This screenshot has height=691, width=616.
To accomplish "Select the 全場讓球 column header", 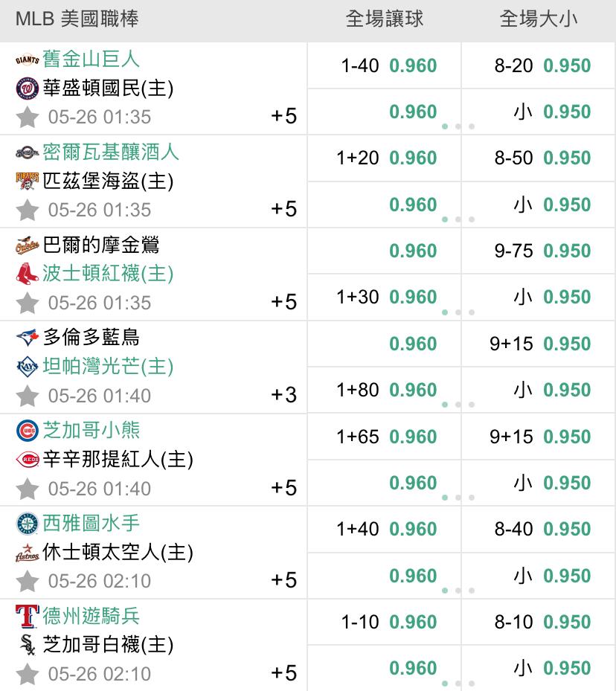I will click(x=384, y=19).
